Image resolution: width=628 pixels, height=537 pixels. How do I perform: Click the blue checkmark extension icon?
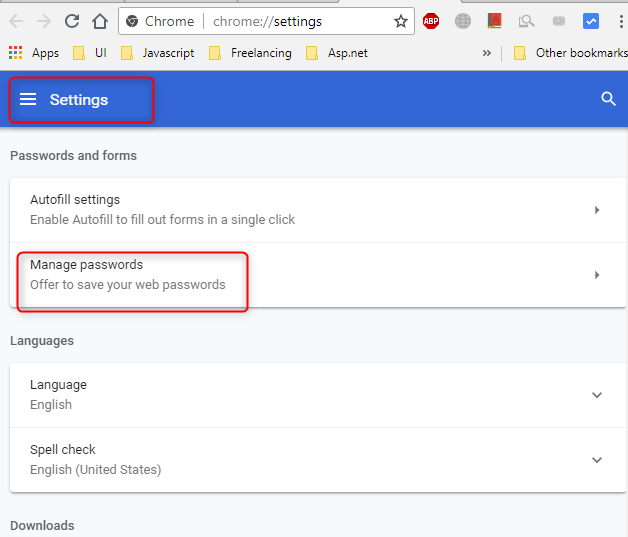(591, 21)
